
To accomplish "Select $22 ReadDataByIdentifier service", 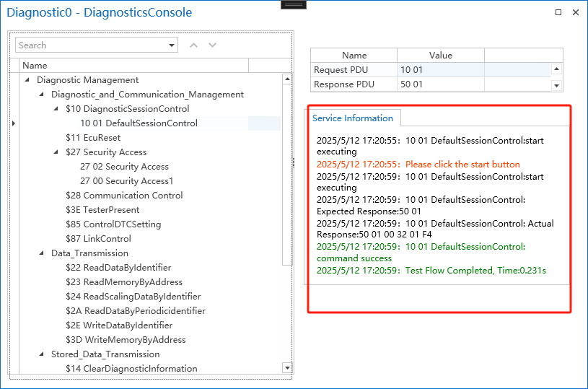I will click(118, 268).
